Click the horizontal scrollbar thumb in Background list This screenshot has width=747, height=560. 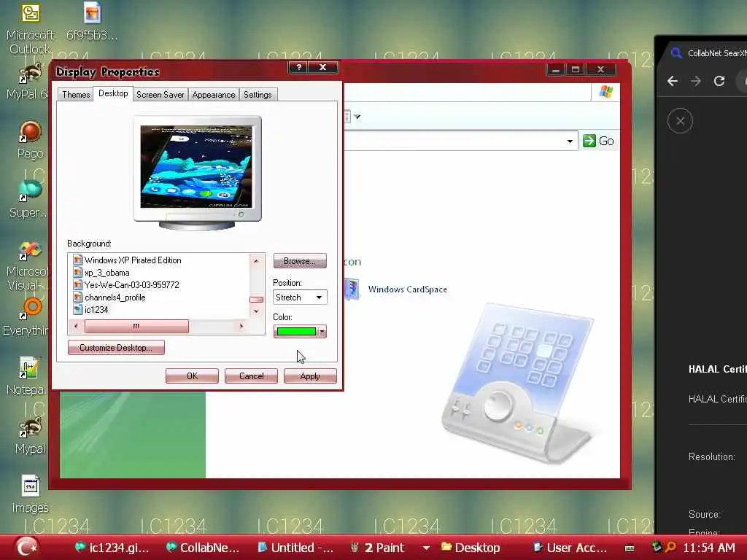coord(136,326)
